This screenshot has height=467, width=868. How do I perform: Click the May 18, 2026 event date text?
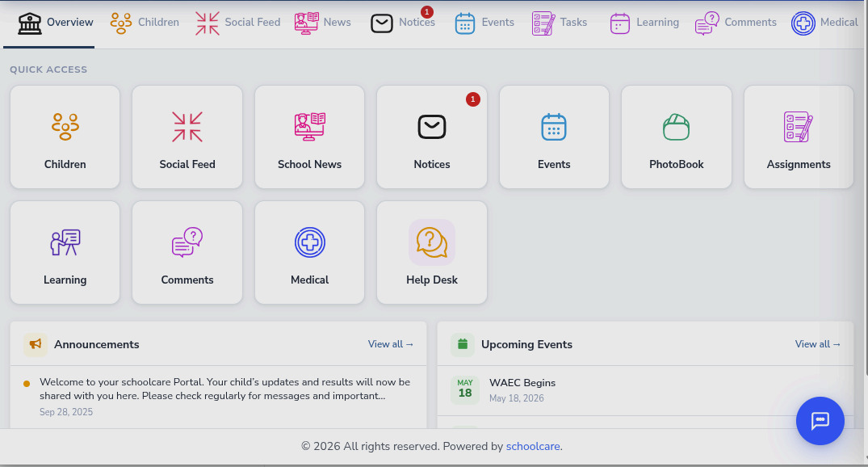[517, 398]
